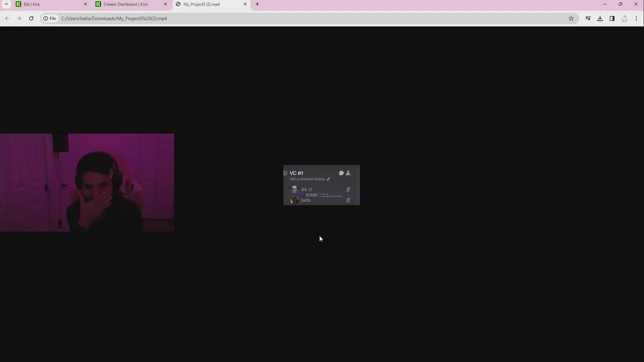Click the forward navigation arrow
This screenshot has width=644, height=362.
(x=19, y=19)
